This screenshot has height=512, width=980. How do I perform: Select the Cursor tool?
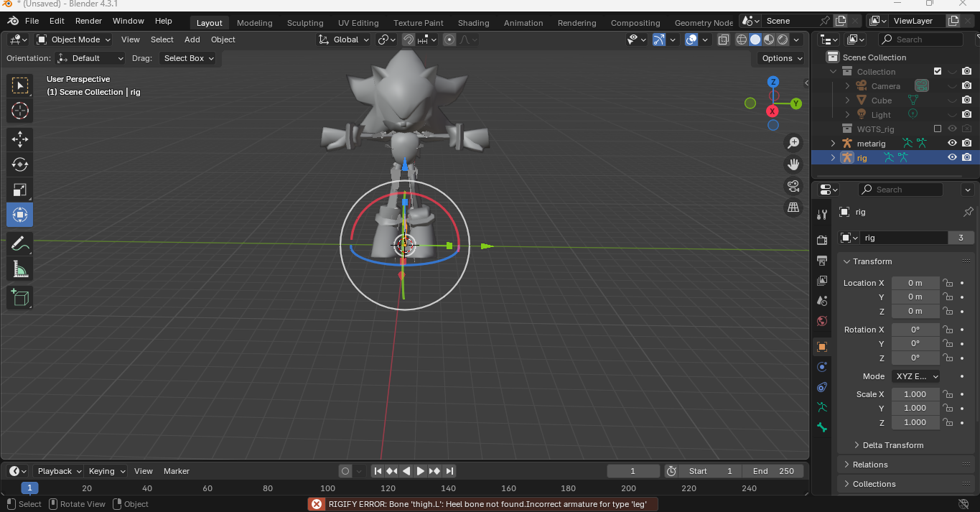20,111
